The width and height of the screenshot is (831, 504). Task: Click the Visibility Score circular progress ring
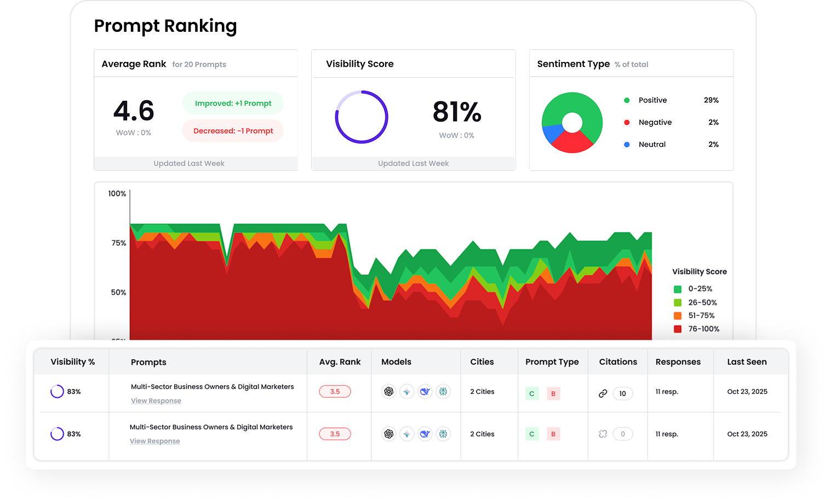(362, 117)
